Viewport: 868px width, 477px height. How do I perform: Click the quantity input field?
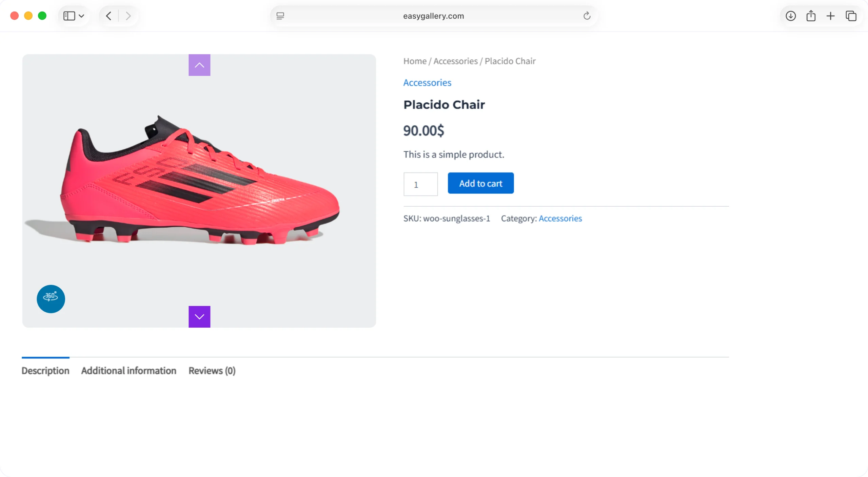[x=420, y=184]
